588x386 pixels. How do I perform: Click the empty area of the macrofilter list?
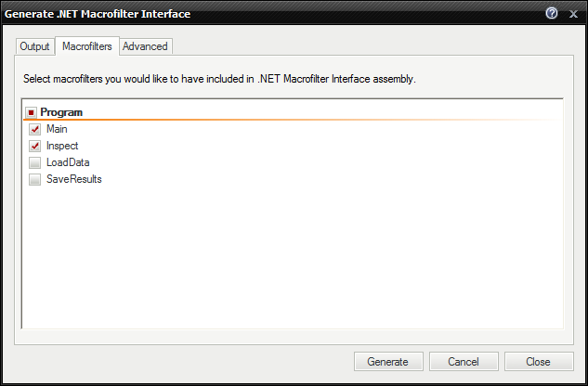click(293, 260)
